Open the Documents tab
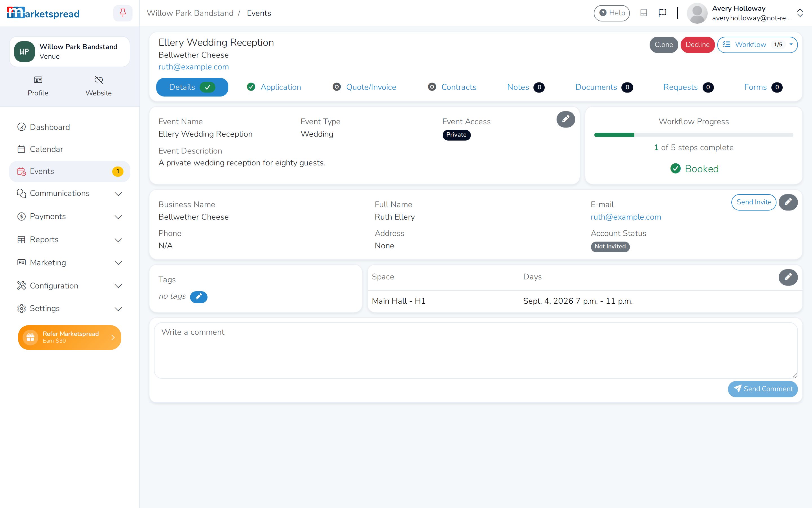 (604, 87)
